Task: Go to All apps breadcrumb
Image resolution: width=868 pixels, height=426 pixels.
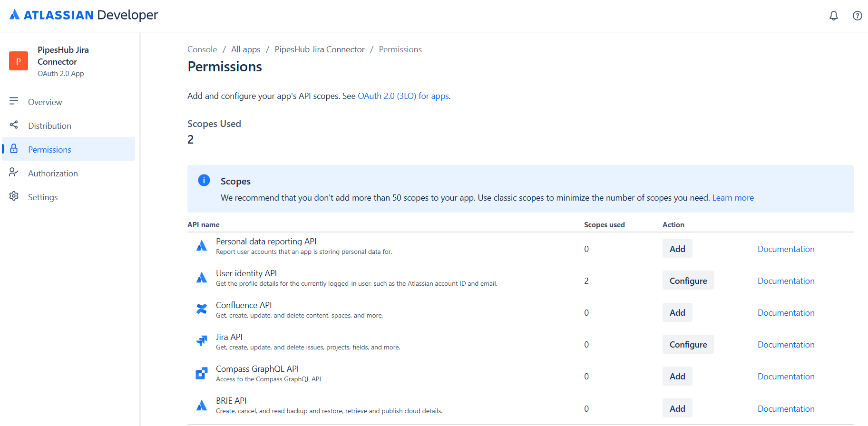Action: point(246,49)
